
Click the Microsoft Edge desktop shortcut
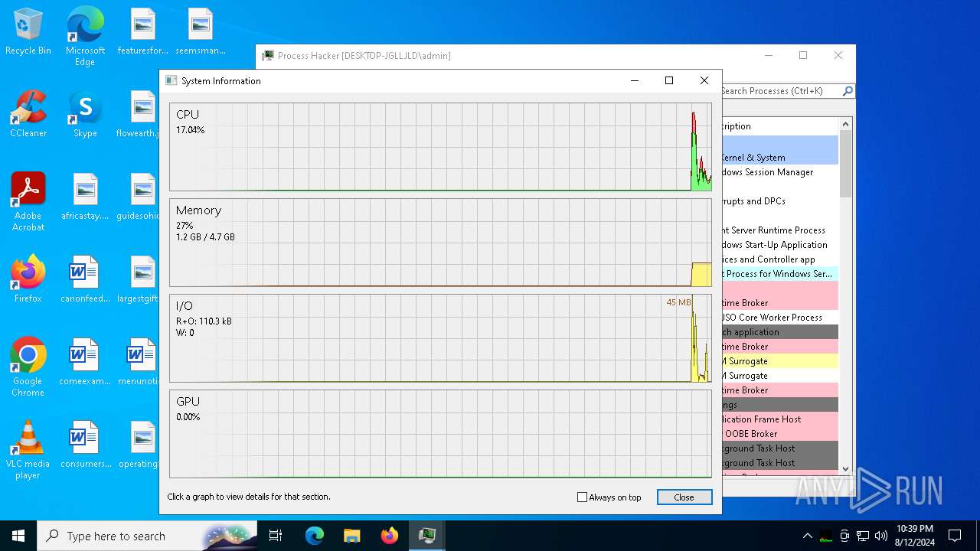[x=85, y=36]
